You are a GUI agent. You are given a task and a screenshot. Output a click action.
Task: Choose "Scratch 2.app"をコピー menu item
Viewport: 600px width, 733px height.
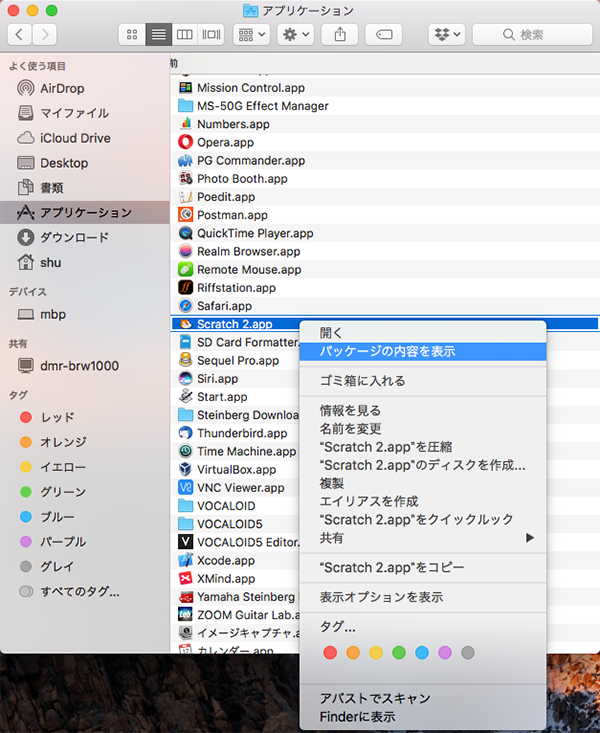point(423,568)
